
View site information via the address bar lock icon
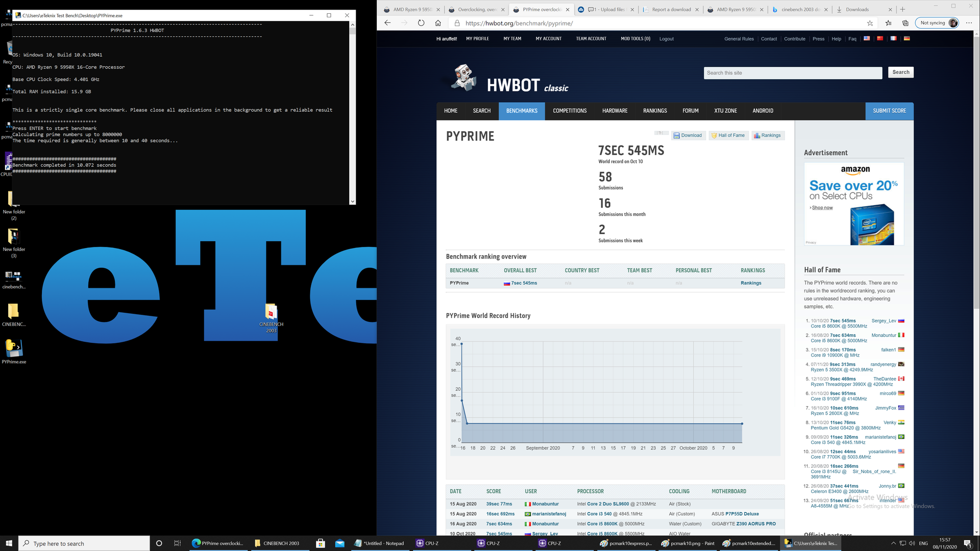457,23
